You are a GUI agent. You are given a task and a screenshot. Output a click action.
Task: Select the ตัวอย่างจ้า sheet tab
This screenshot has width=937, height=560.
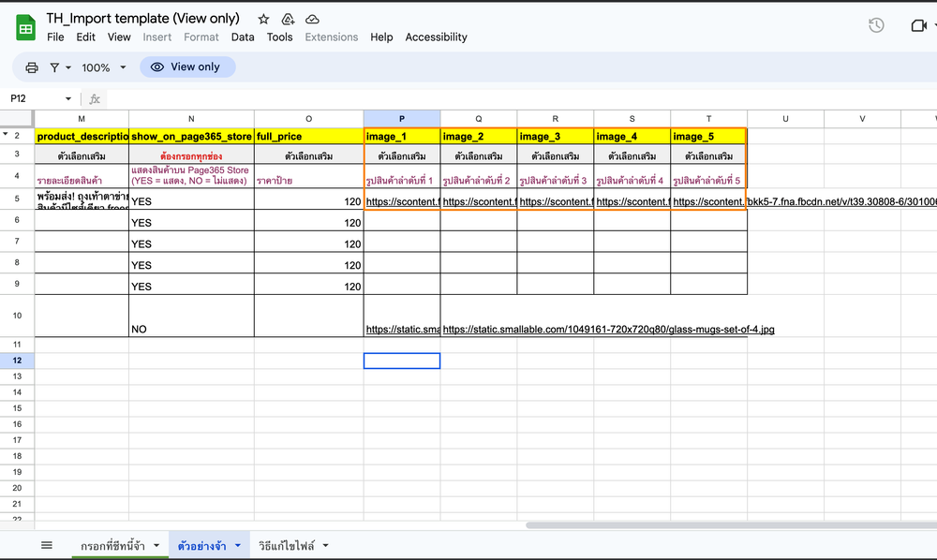202,546
